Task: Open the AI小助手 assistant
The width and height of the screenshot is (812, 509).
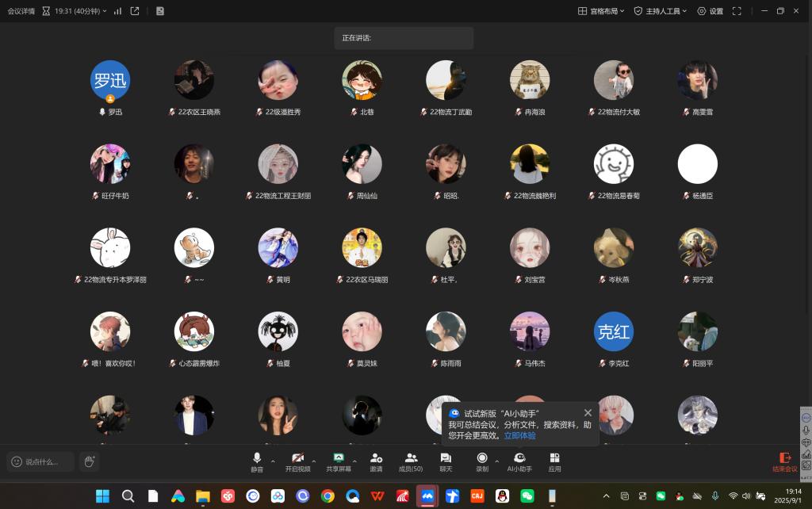Action: tap(519, 461)
